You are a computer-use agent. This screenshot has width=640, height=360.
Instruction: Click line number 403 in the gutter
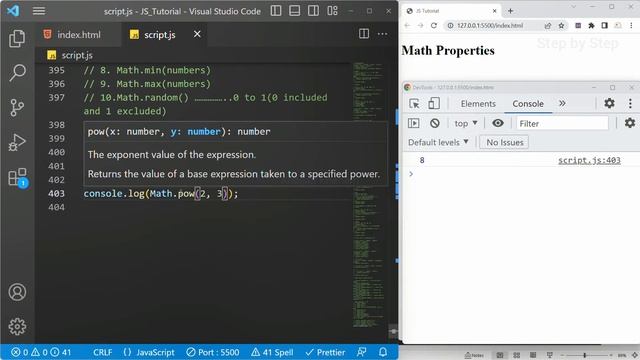coord(56,193)
